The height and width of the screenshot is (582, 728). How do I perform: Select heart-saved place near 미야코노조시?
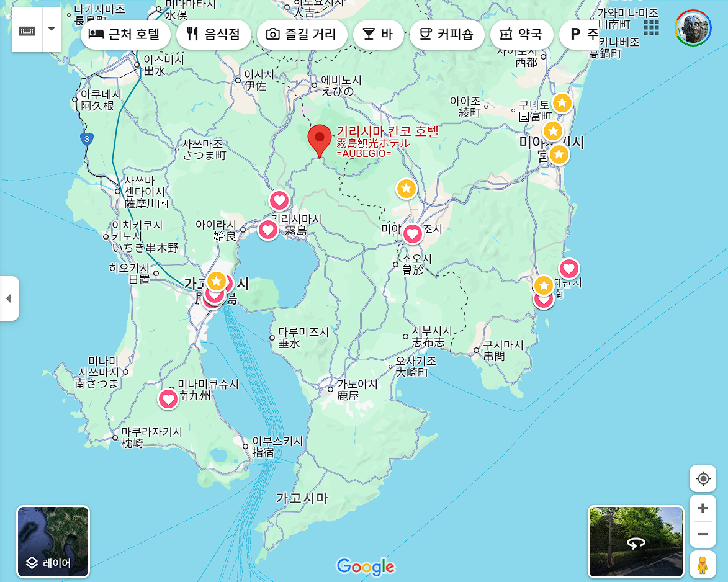pos(412,233)
